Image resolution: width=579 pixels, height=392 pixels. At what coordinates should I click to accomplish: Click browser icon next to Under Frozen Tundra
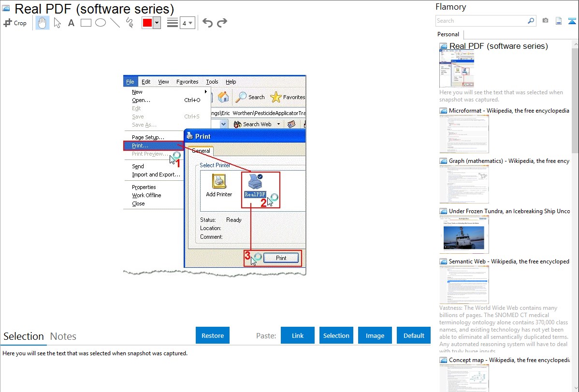(x=443, y=211)
